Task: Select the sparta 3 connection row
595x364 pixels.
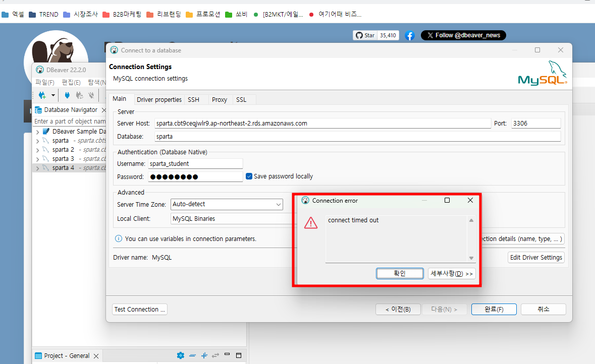Action: click(x=70, y=159)
